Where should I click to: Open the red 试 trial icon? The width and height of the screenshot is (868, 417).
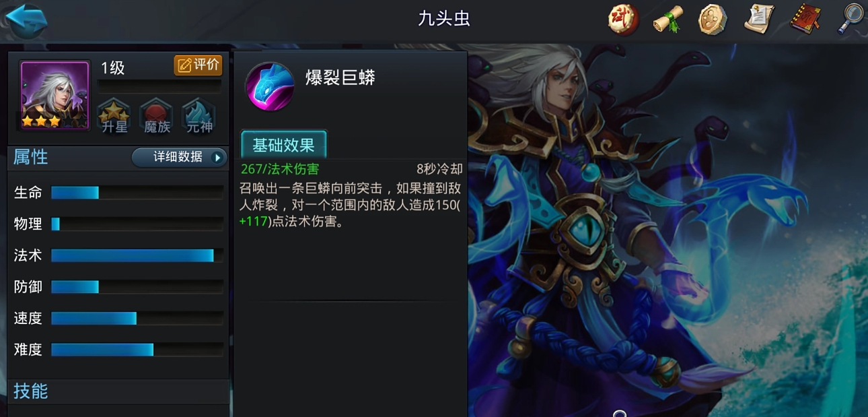coord(623,19)
